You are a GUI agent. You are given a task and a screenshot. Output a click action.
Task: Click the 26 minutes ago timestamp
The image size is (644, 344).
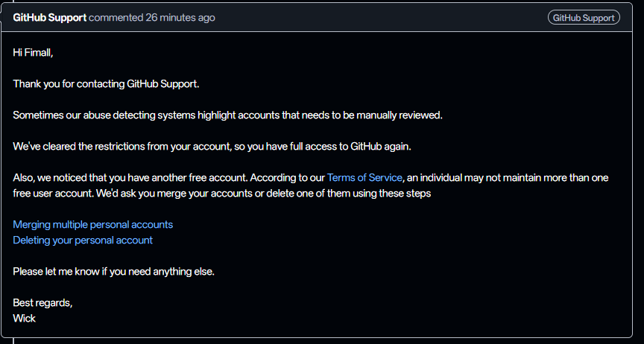pos(180,18)
